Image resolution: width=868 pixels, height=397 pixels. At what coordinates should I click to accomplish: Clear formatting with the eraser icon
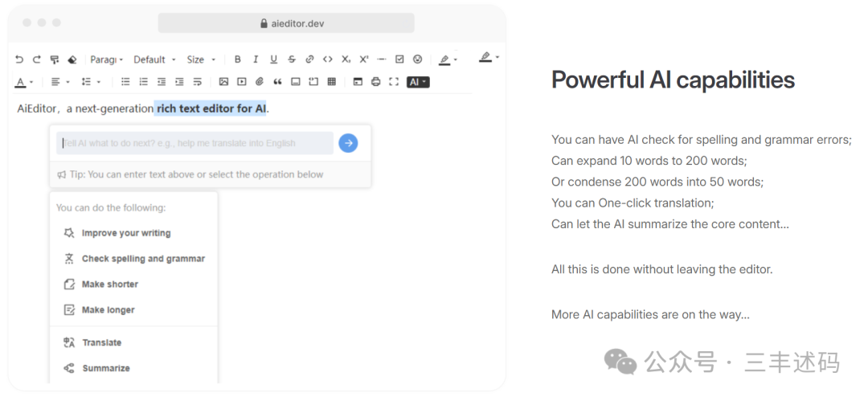[x=72, y=59]
